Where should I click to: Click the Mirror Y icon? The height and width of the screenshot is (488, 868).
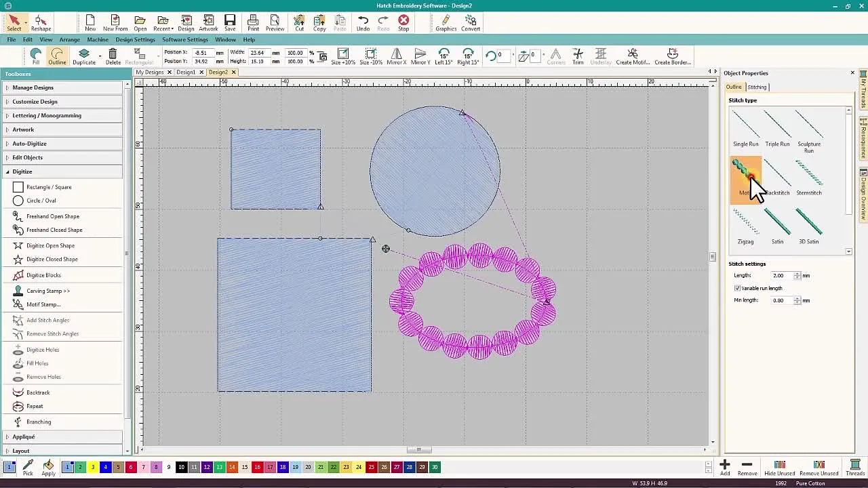click(x=420, y=56)
